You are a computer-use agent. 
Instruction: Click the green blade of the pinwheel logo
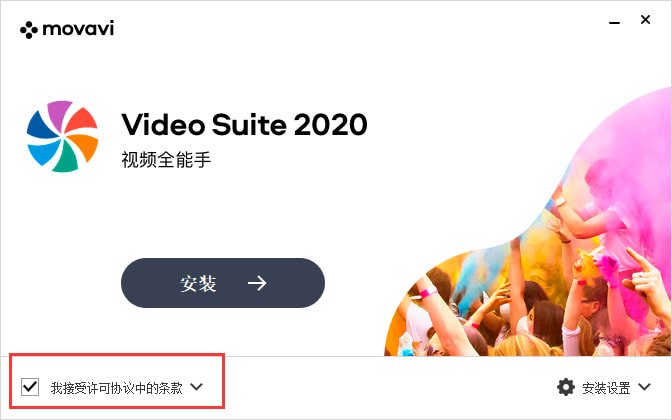point(65,161)
